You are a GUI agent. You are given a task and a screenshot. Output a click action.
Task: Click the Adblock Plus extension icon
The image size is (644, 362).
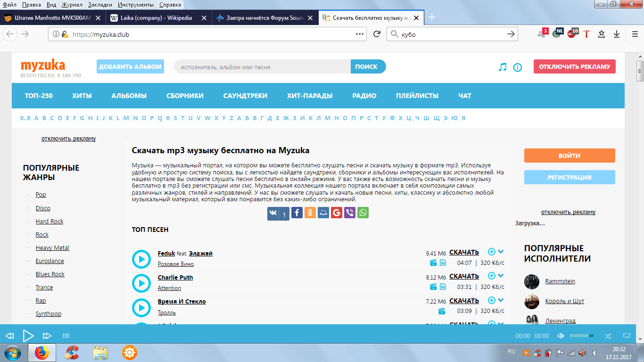click(572, 34)
